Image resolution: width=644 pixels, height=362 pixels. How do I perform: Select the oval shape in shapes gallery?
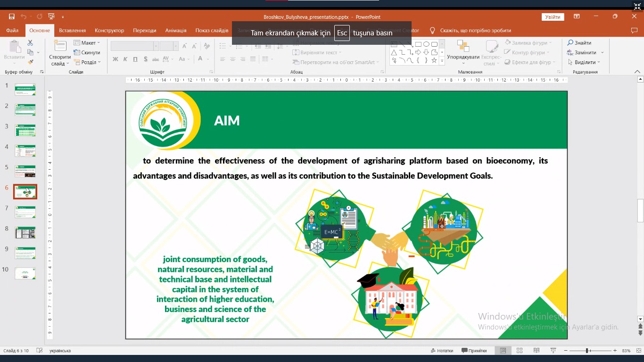[426, 44]
